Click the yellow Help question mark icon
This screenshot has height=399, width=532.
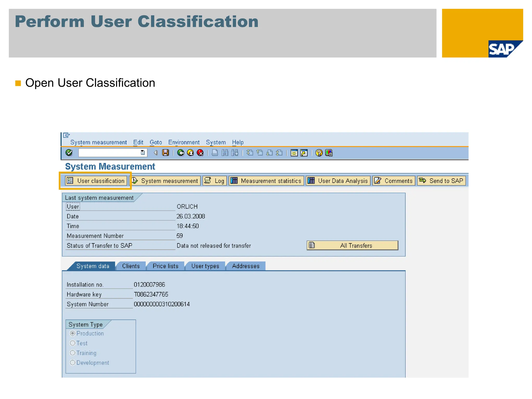click(319, 153)
